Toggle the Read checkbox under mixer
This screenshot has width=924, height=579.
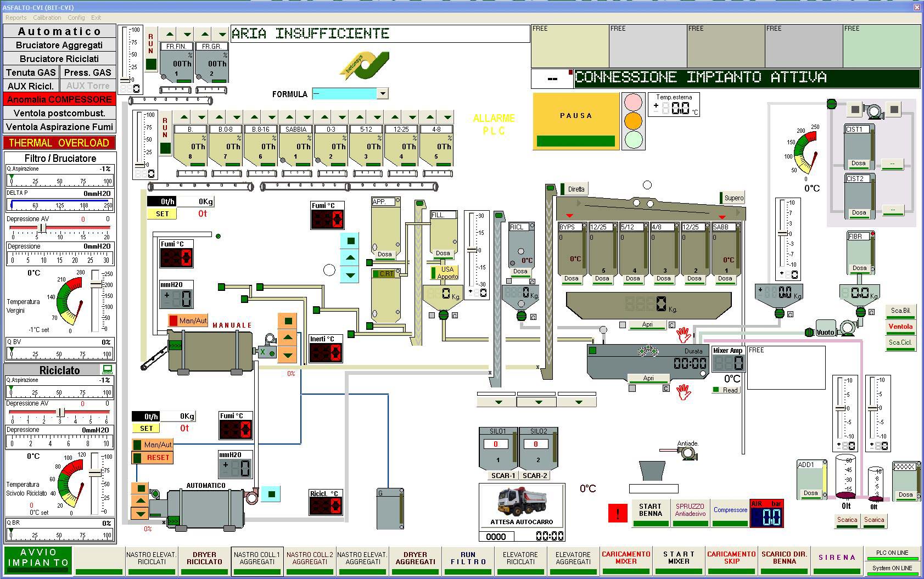[x=726, y=390]
